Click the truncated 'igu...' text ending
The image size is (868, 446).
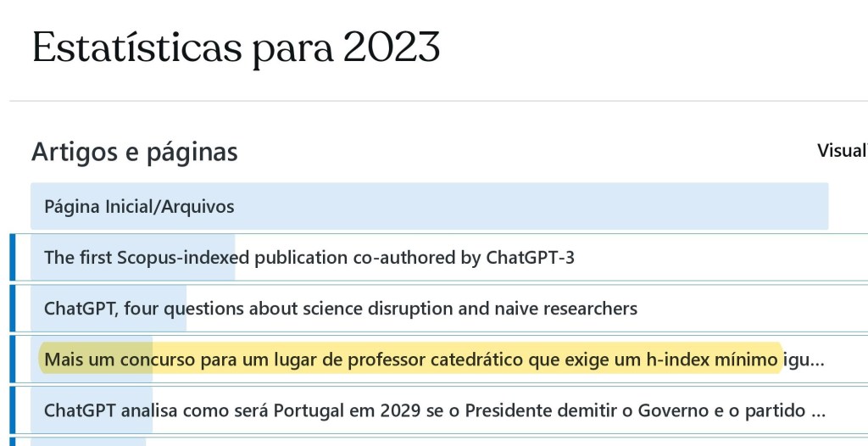tap(804, 360)
